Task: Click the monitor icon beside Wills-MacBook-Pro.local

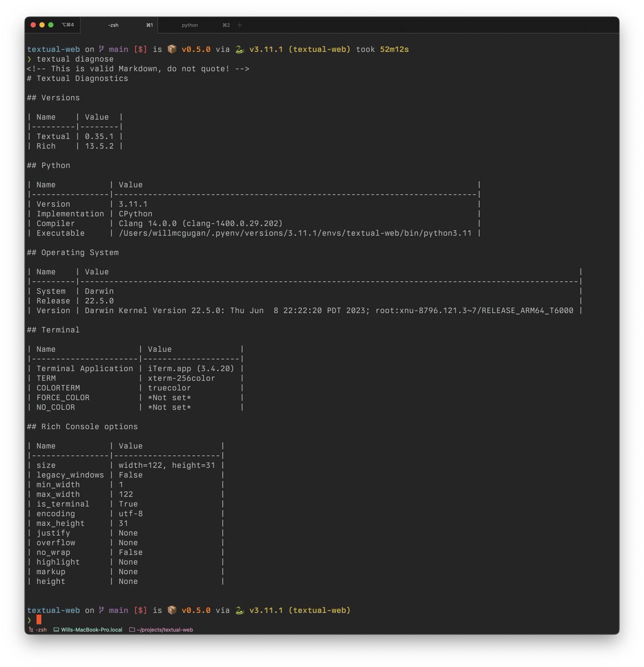Action: 57,630
